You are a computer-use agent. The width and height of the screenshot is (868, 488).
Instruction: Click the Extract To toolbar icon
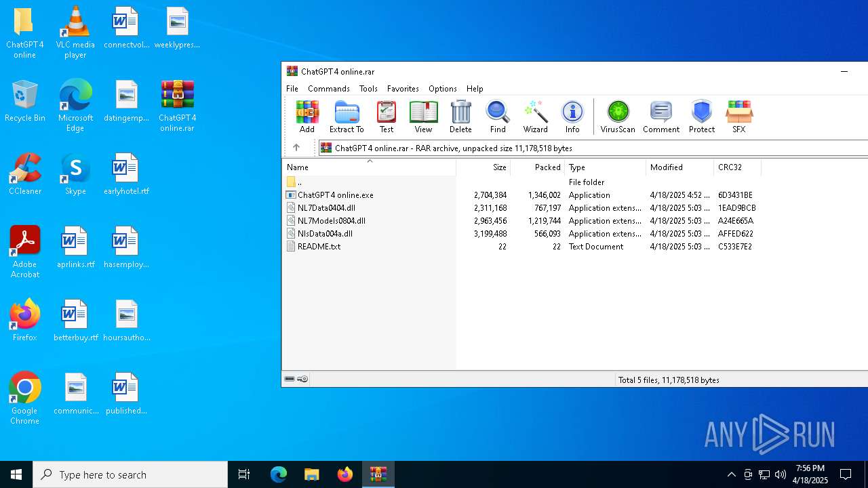(x=347, y=117)
